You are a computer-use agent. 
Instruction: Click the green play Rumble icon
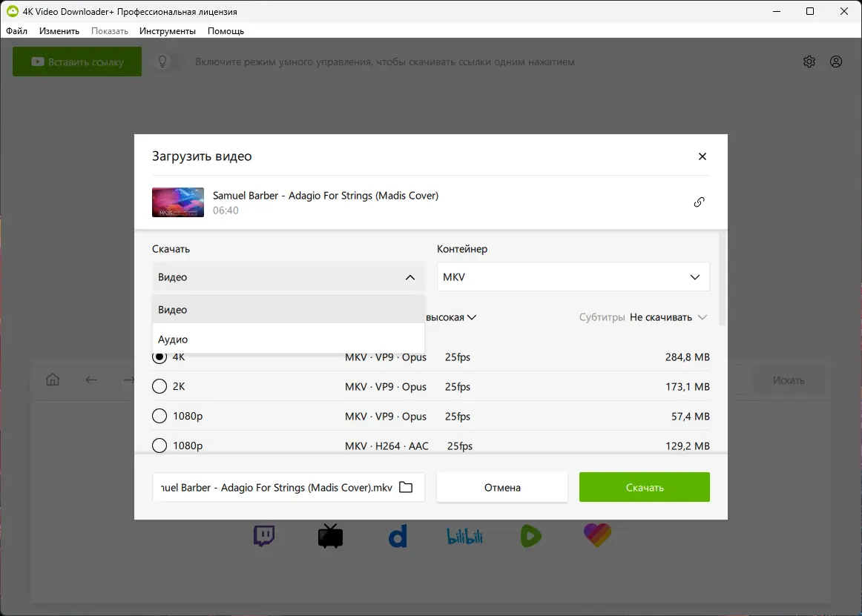531,537
